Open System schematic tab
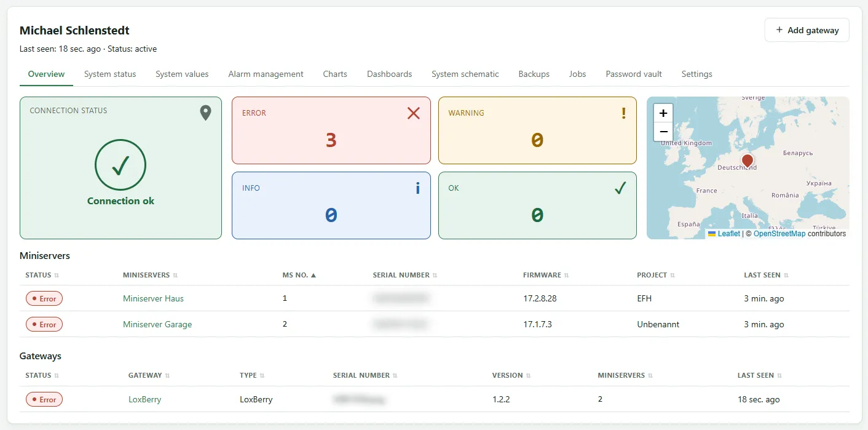The width and height of the screenshot is (868, 430). pos(465,74)
